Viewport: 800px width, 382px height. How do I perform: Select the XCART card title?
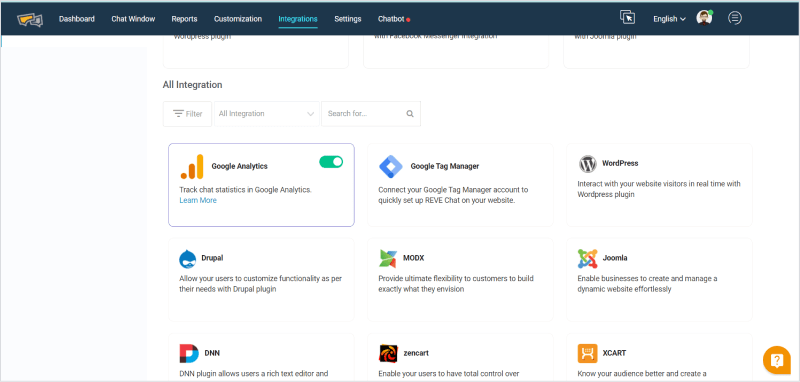tap(614, 353)
